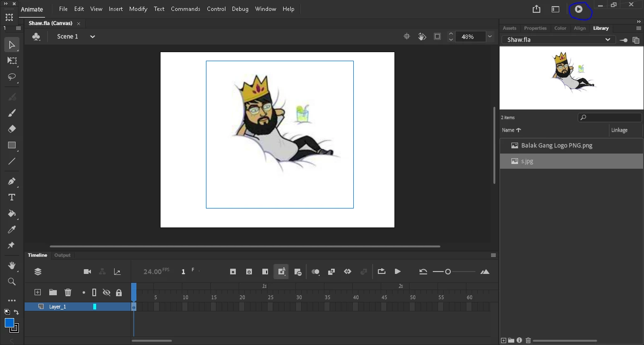Create a new layer folder
The height and width of the screenshot is (345, 644).
pyautogui.click(x=53, y=292)
